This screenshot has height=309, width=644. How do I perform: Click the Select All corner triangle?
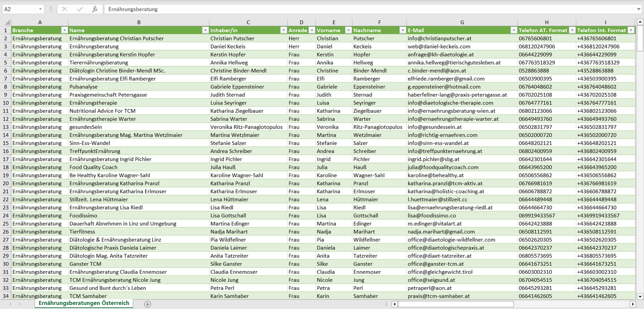click(6, 22)
